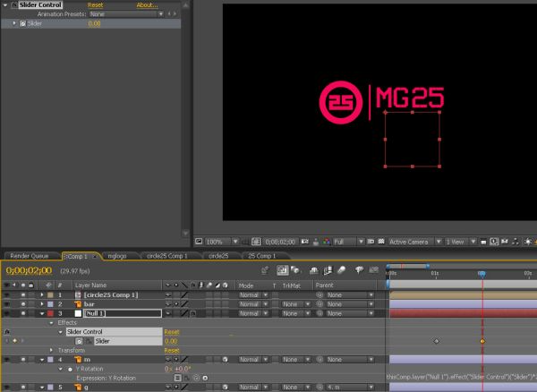Open the Active Camera view dropdown

click(415, 242)
